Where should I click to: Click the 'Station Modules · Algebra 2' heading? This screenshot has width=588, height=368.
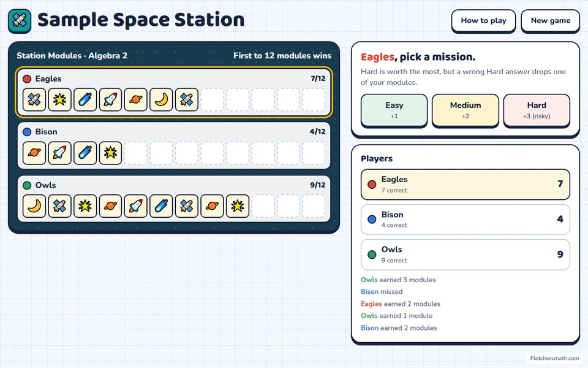point(72,56)
